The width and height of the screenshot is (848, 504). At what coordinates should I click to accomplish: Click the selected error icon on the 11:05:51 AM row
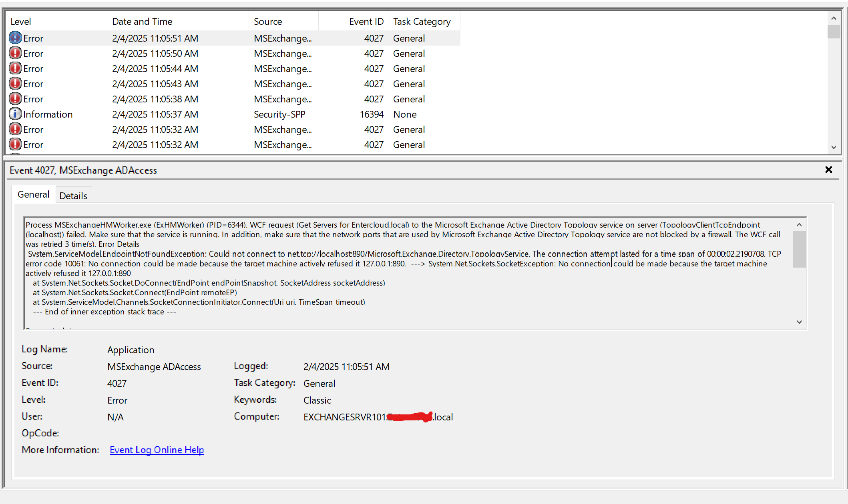coord(15,38)
